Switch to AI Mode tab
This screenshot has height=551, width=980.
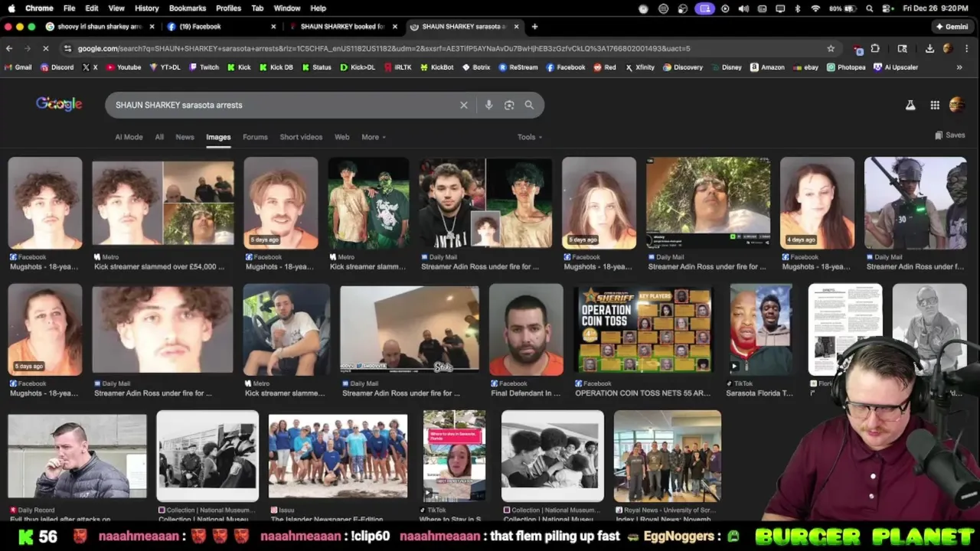tap(129, 137)
